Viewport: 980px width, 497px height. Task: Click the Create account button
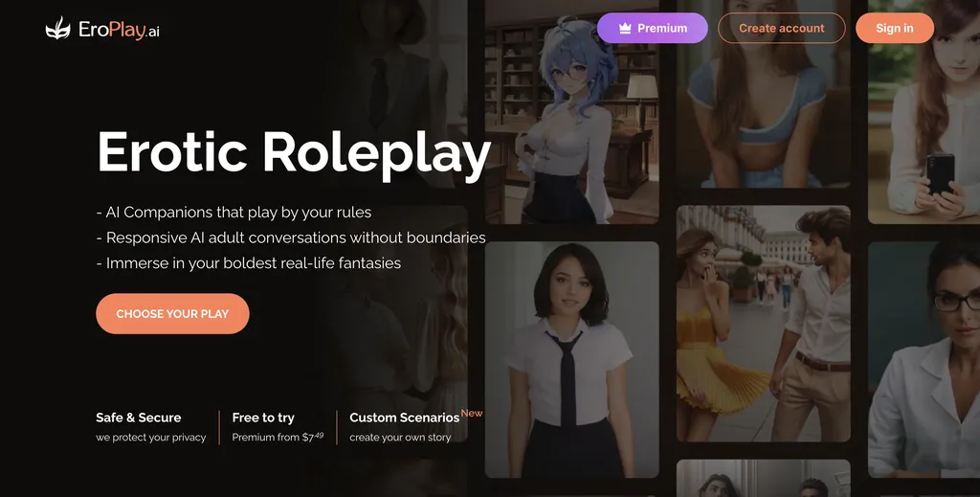tap(781, 28)
